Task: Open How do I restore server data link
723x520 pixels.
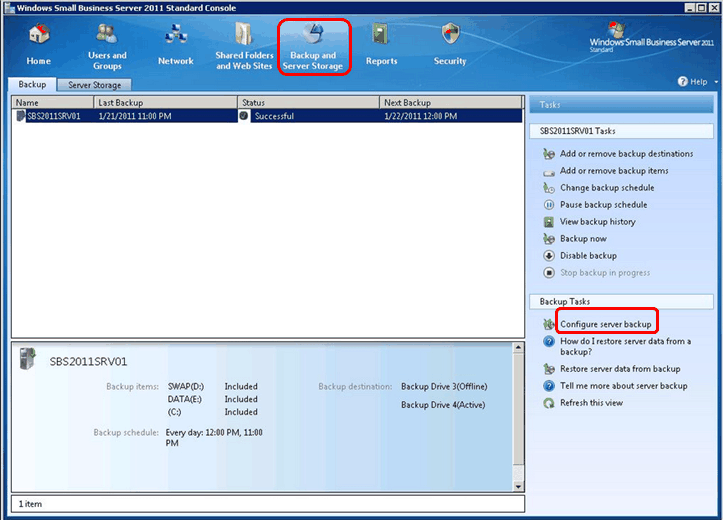Action: click(625, 346)
